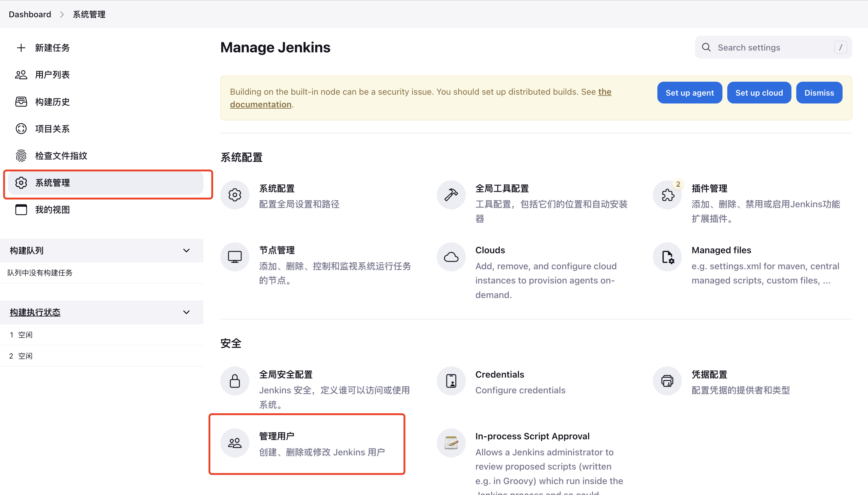The image size is (868, 495).
Task: Open the 构建执行状态 link
Action: [x=35, y=312]
